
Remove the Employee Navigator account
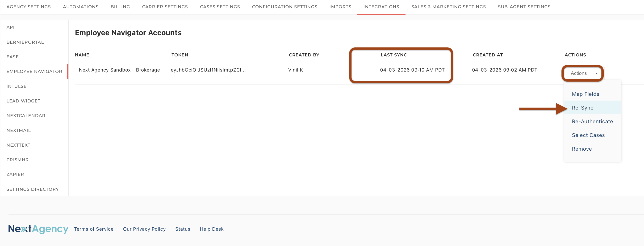(x=581, y=149)
